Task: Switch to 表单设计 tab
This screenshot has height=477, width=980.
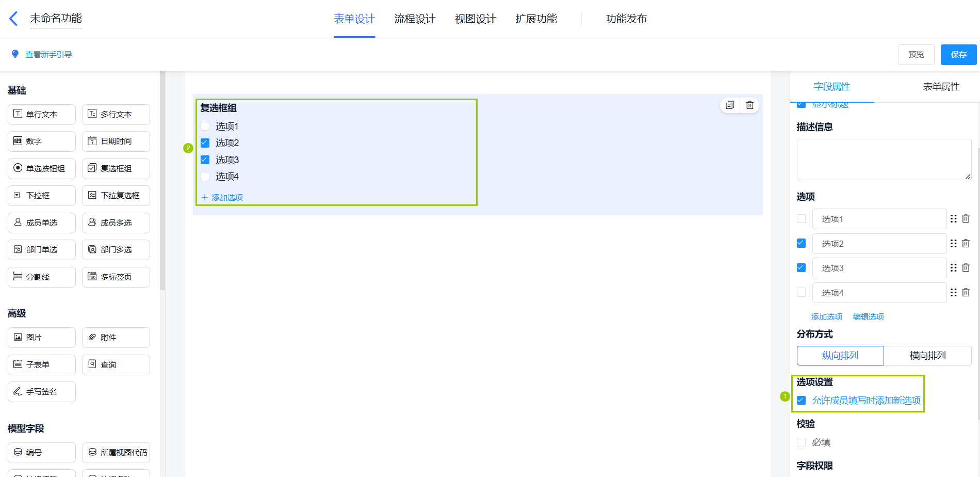Action: (x=354, y=19)
